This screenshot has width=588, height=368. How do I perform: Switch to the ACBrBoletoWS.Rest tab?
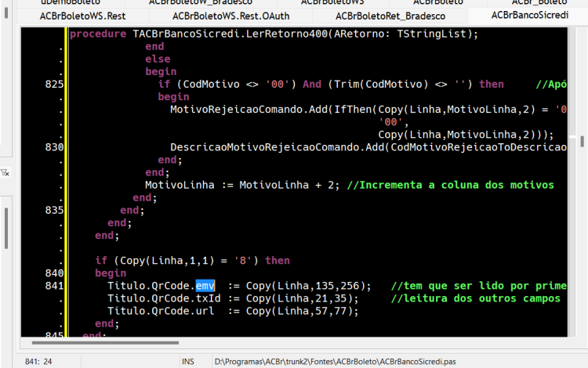[x=83, y=16]
